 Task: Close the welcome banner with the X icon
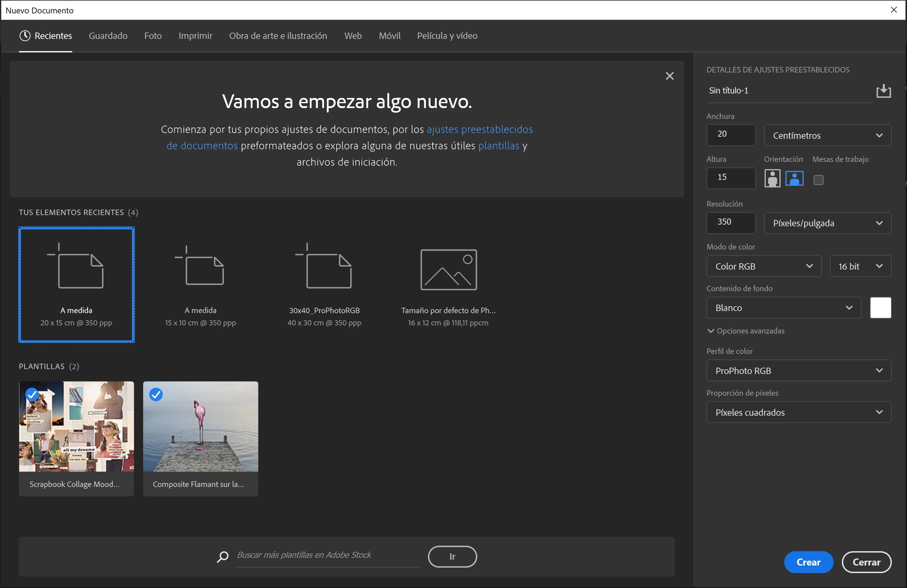(669, 76)
